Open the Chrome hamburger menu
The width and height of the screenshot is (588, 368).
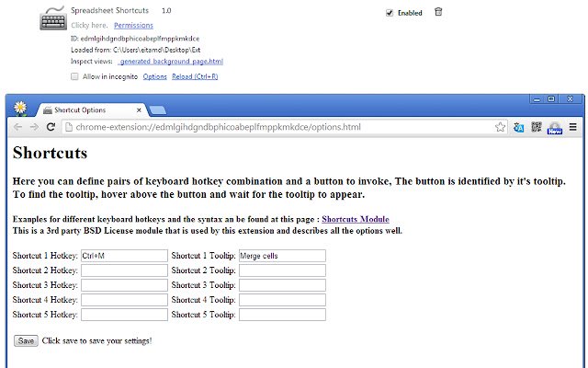click(572, 127)
